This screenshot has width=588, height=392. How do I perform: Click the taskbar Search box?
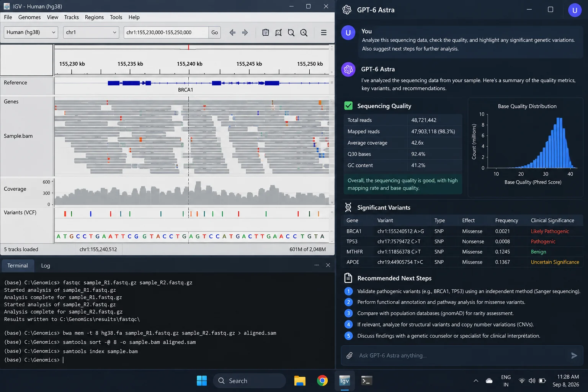coord(249,381)
